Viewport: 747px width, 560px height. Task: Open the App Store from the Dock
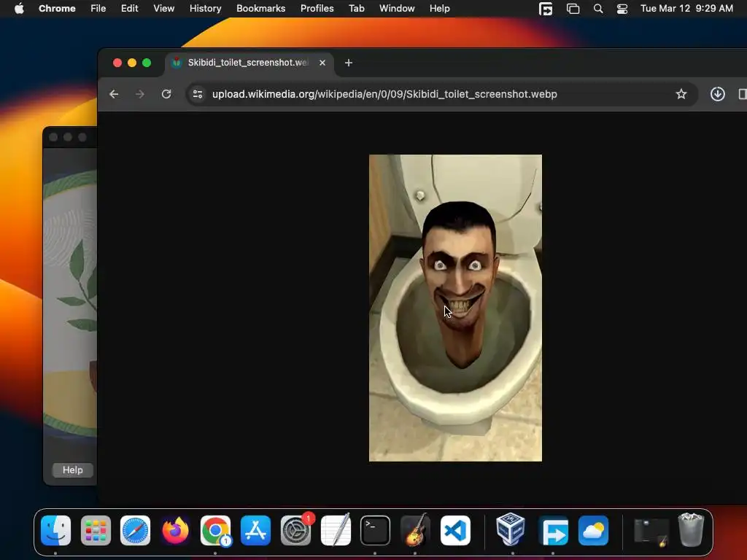point(255,531)
